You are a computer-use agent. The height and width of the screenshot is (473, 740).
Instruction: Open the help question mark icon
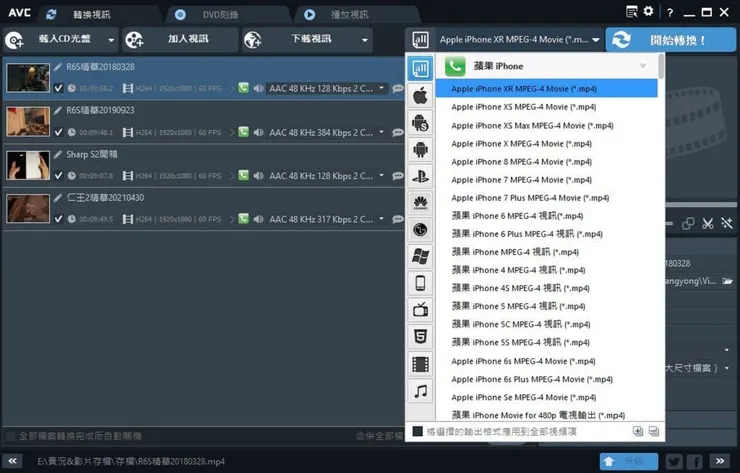point(670,13)
